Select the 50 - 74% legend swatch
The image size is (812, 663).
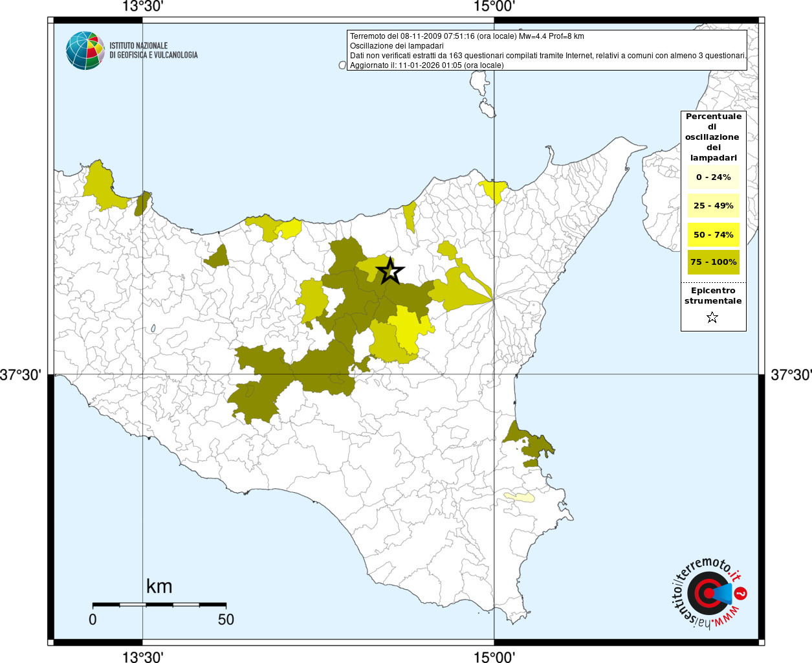tap(713, 234)
